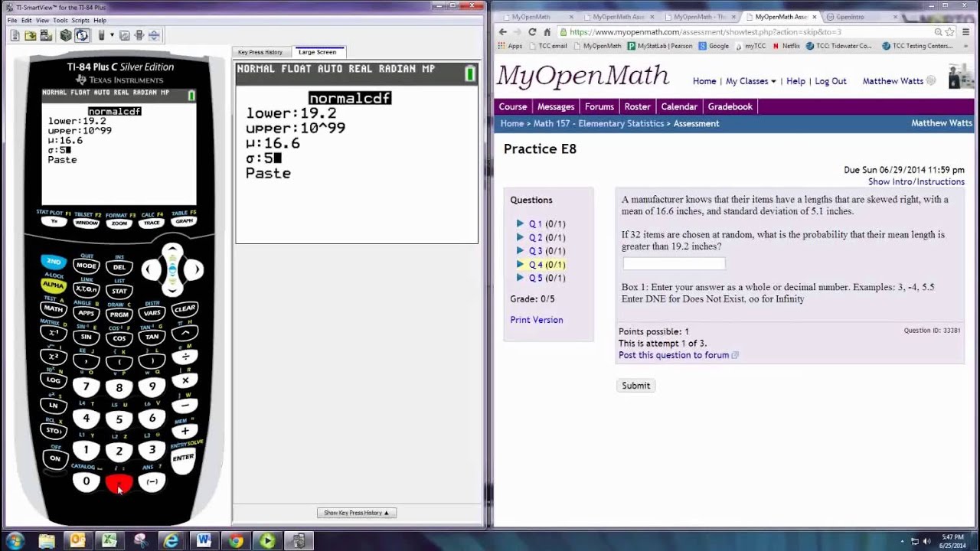The width and height of the screenshot is (980, 551).
Task: Click the open folder icon in SmartView toolbar
Action: tap(30, 35)
